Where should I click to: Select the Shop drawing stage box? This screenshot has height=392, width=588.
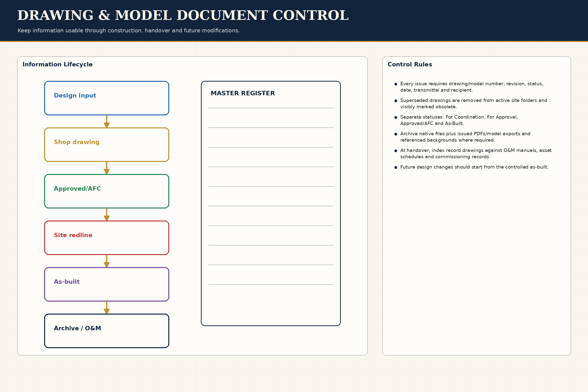(x=107, y=145)
